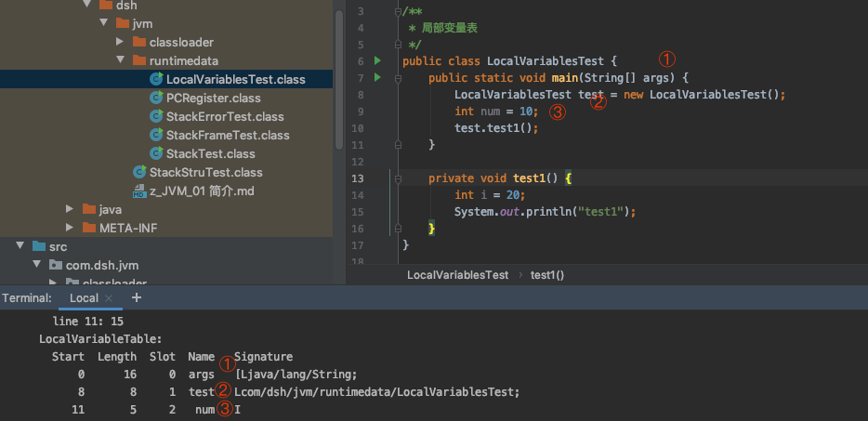The width and height of the screenshot is (868, 421).
Task: Fold the test1 method at line 13
Action: click(x=398, y=179)
